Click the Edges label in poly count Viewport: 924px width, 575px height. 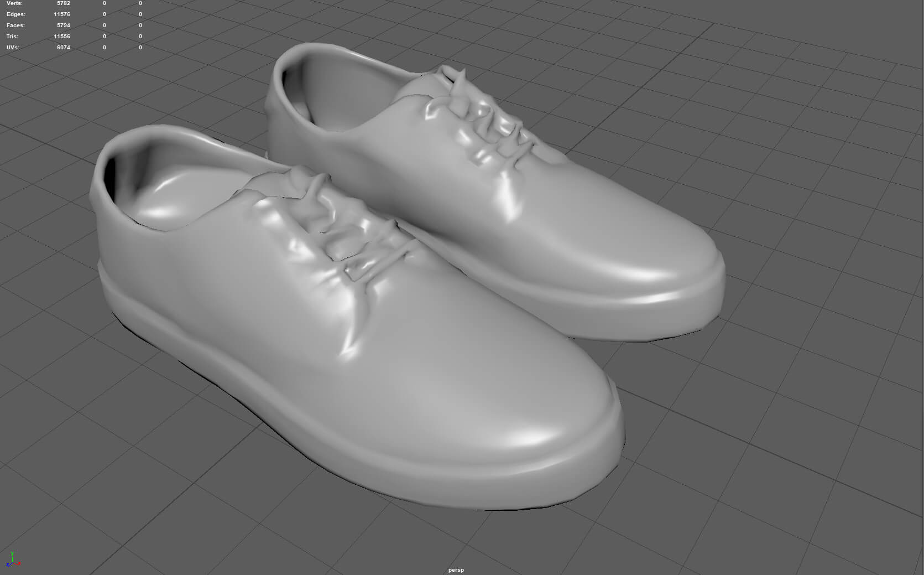pyautogui.click(x=15, y=14)
